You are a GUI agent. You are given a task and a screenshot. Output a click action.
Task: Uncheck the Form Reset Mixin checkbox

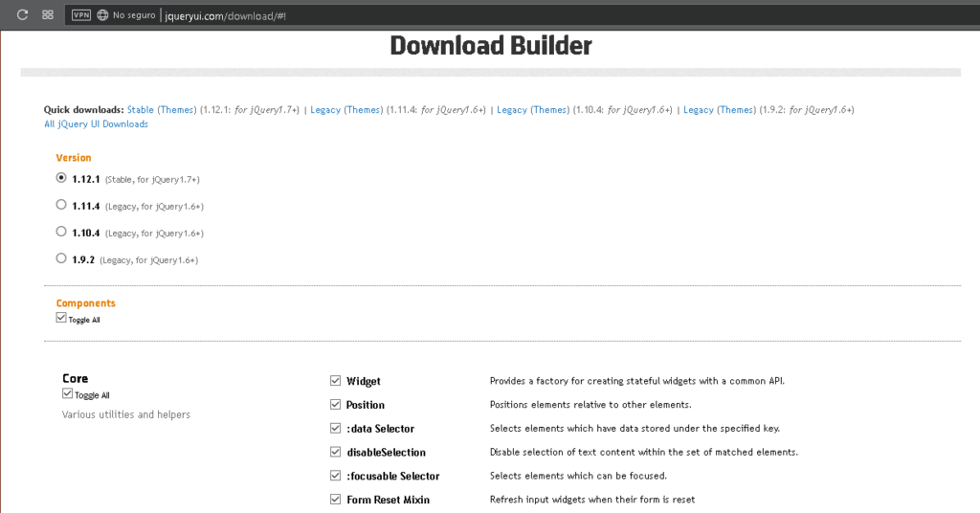click(336, 500)
